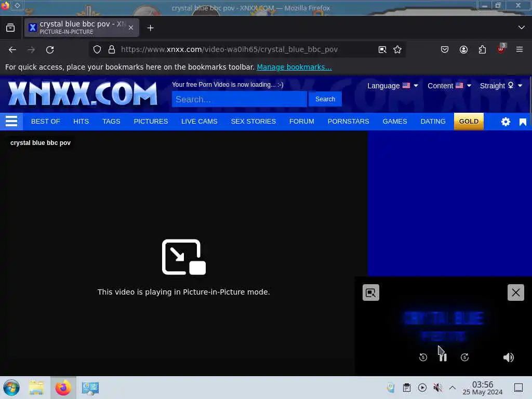Open the clock showing 03:56
This screenshot has width=532, height=399.
pyautogui.click(x=483, y=388)
